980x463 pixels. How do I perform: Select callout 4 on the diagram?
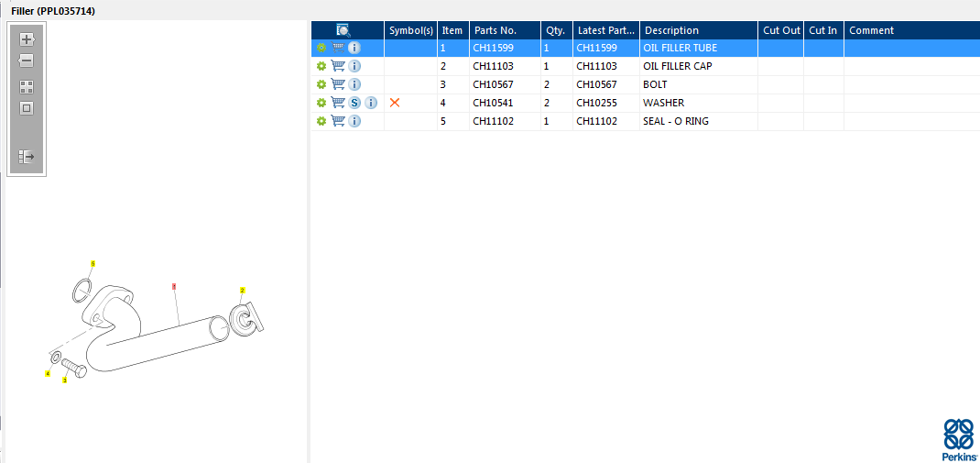48,373
